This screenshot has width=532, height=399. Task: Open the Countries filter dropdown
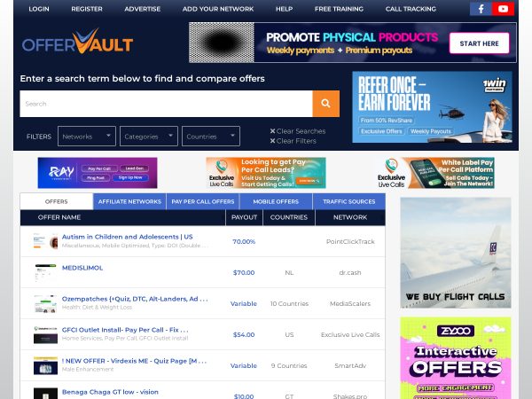(211, 136)
